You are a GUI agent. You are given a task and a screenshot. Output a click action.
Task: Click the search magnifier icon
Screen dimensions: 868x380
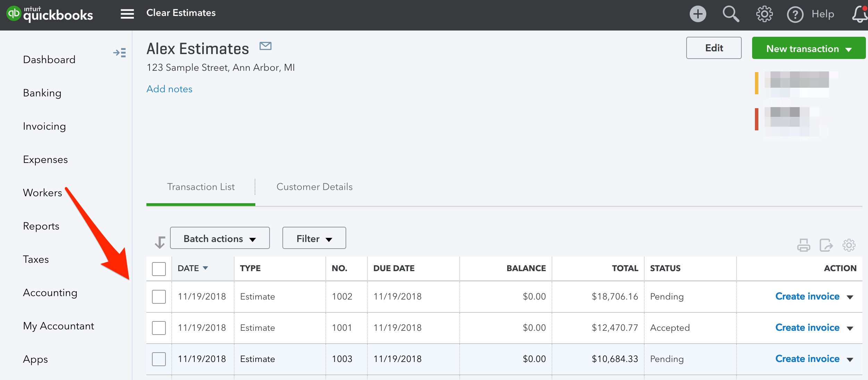tap(731, 14)
